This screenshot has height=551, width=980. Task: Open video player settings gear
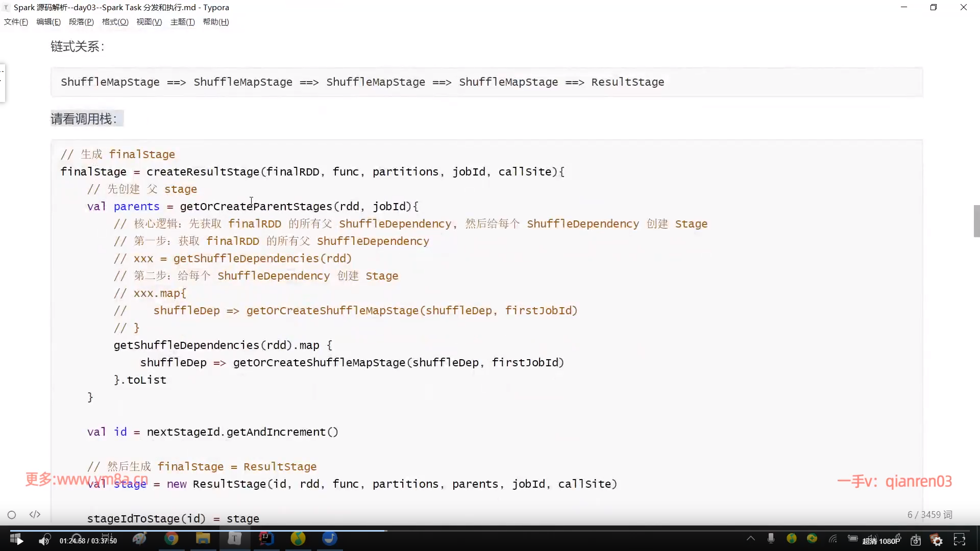coord(937,540)
